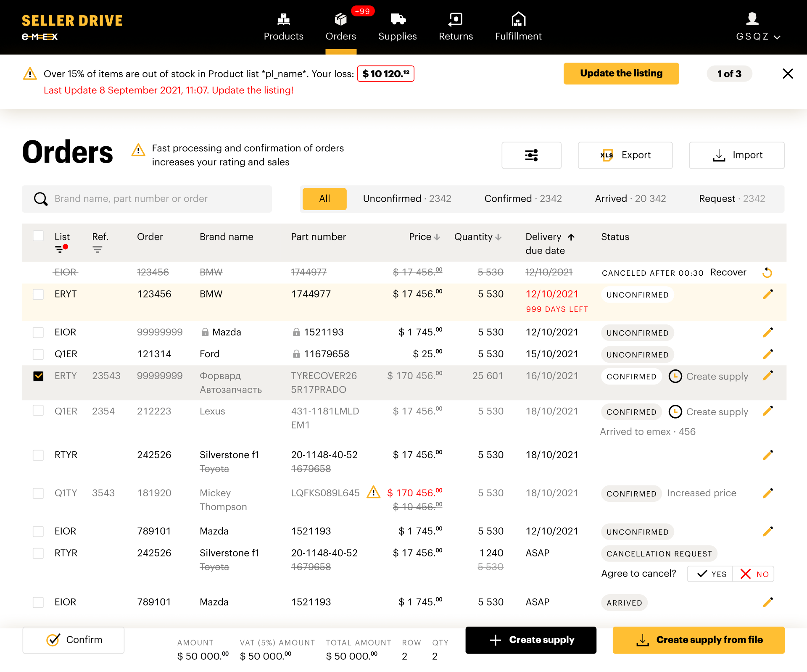Click the clock icon on Lexus row
Image resolution: width=807 pixels, height=672 pixels.
coord(675,411)
